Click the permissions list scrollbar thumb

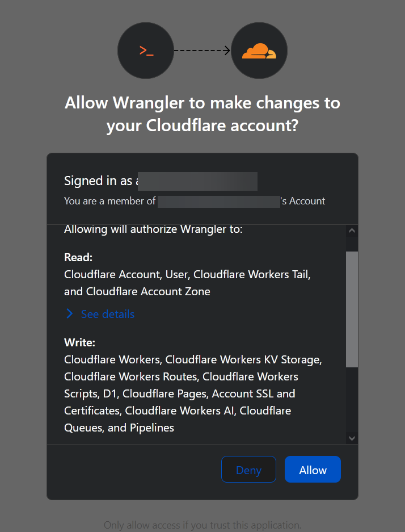click(352, 309)
